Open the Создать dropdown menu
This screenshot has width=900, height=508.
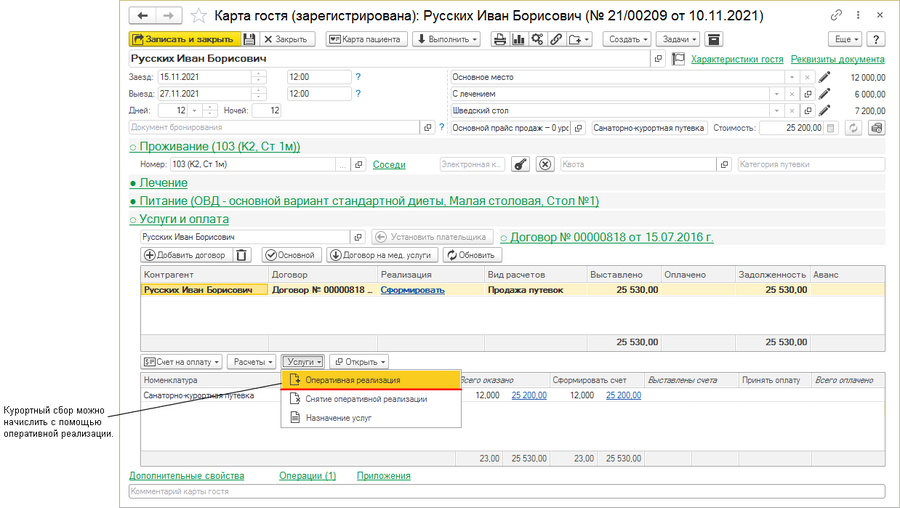pyautogui.click(x=628, y=39)
